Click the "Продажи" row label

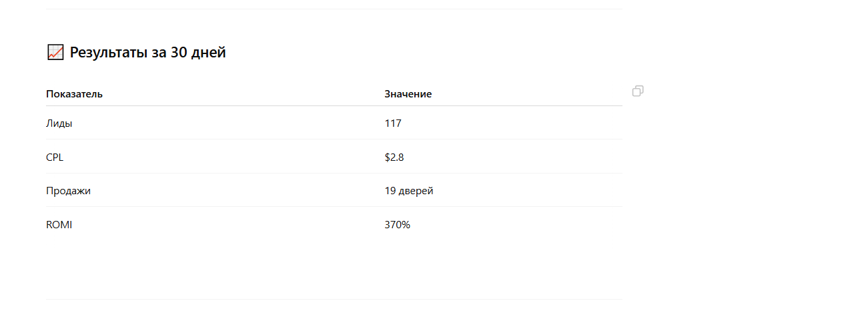(68, 191)
